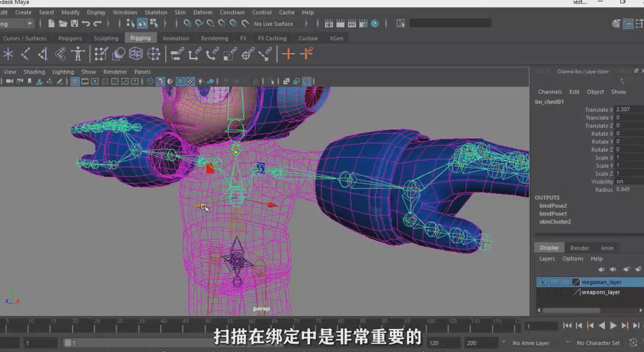
Task: Click the viewport select camera icon
Action: 10,81
